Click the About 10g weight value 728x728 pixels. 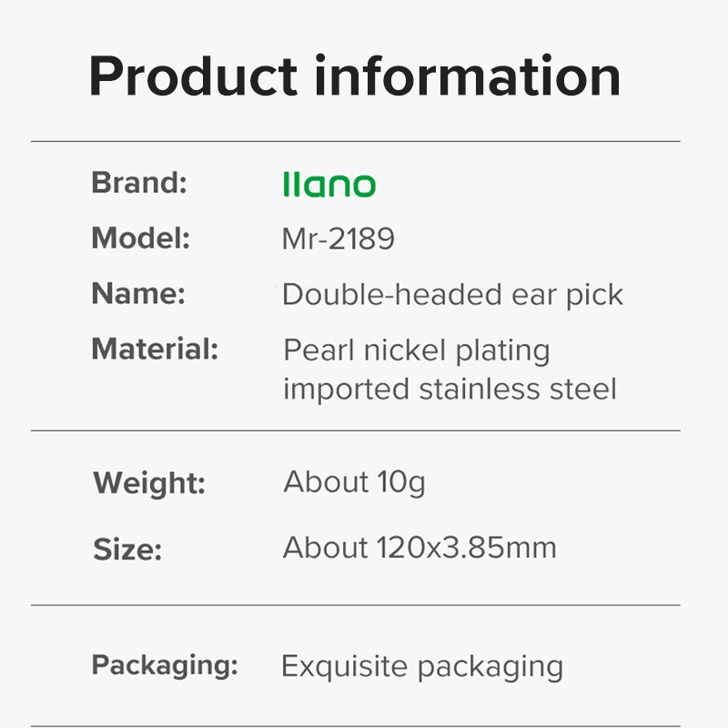(354, 481)
